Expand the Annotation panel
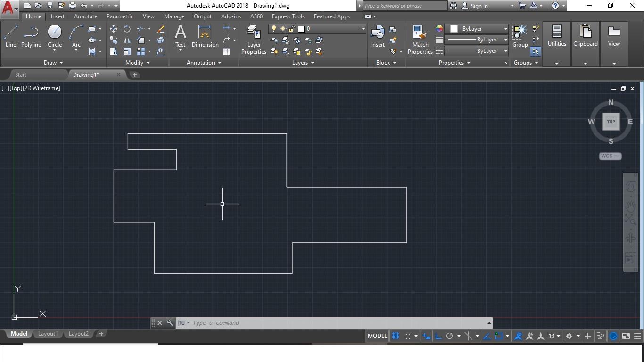Screen dimensions: 644x362 click(204, 63)
